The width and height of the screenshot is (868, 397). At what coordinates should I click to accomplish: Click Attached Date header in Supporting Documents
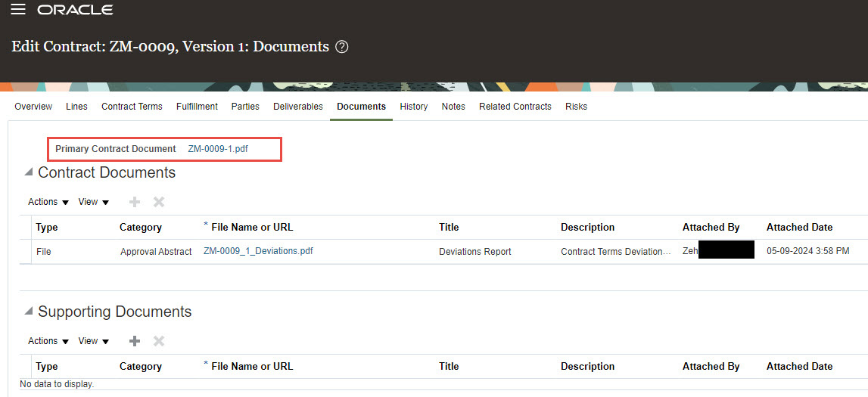(x=799, y=366)
